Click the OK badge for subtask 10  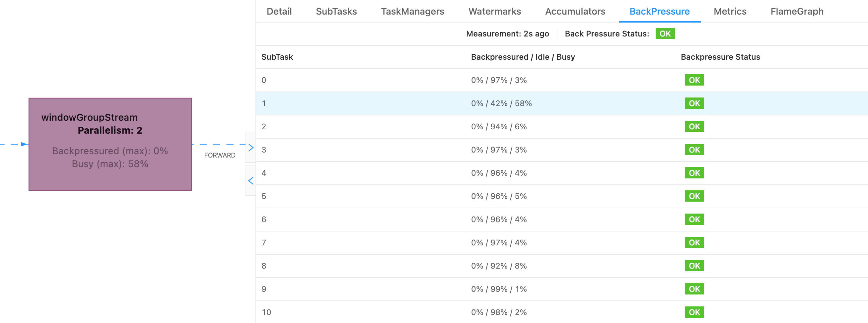click(694, 312)
